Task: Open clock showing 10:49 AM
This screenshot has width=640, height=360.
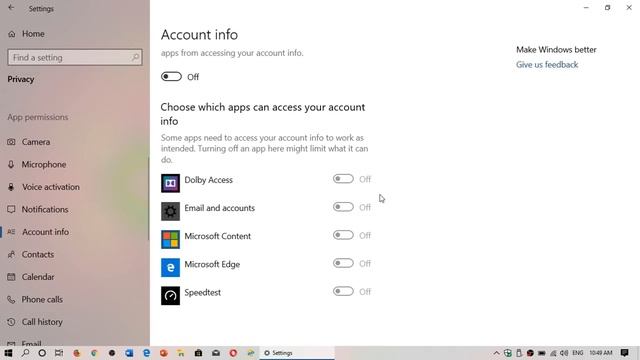Action: (x=601, y=353)
